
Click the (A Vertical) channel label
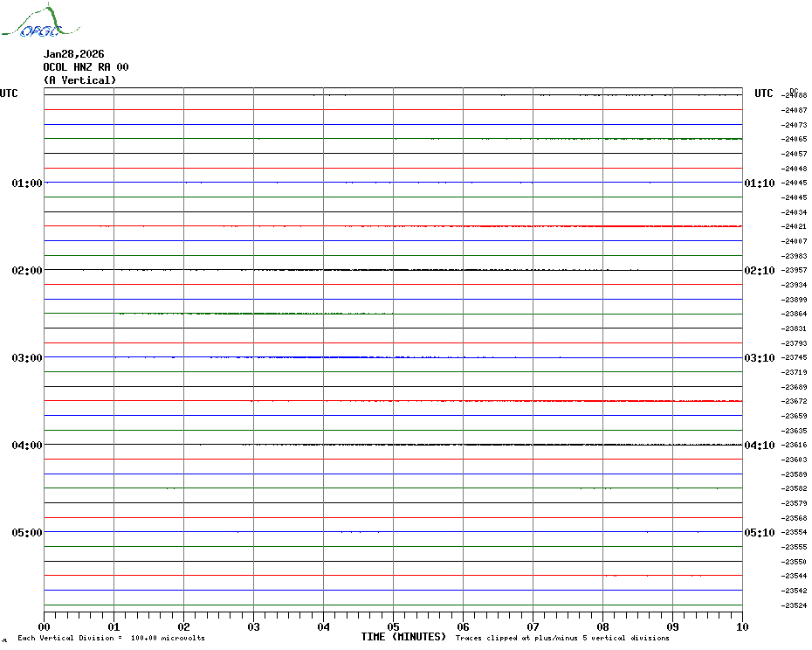pyautogui.click(x=79, y=80)
